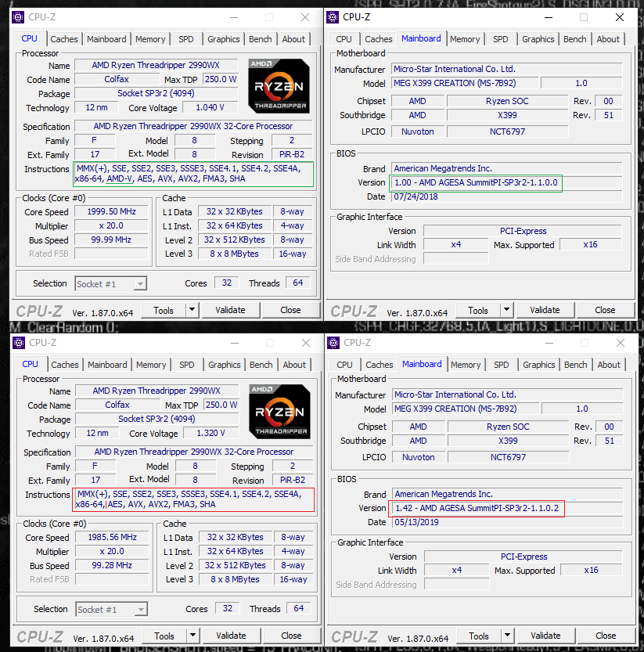
Task: Open About tab in bottom-left window
Action: point(294,365)
